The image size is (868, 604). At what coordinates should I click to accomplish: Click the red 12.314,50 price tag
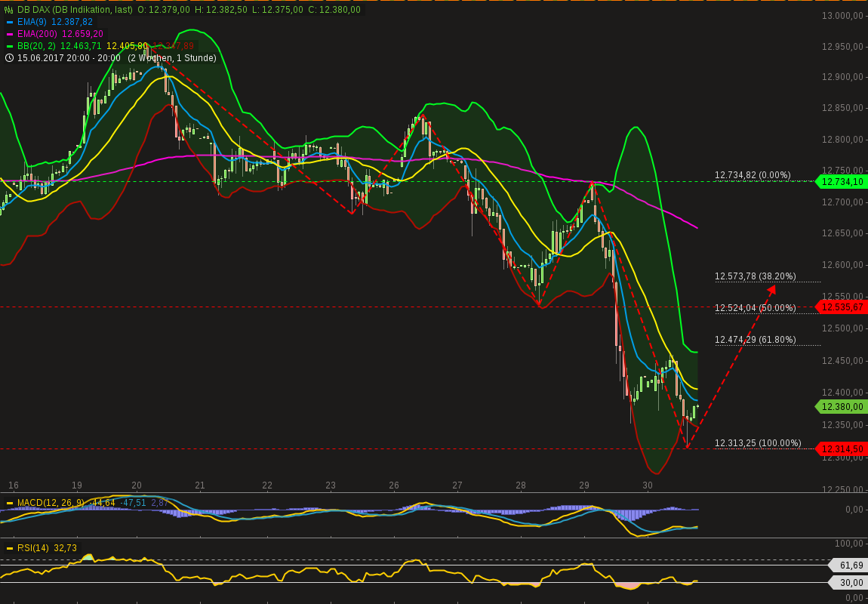(x=842, y=449)
